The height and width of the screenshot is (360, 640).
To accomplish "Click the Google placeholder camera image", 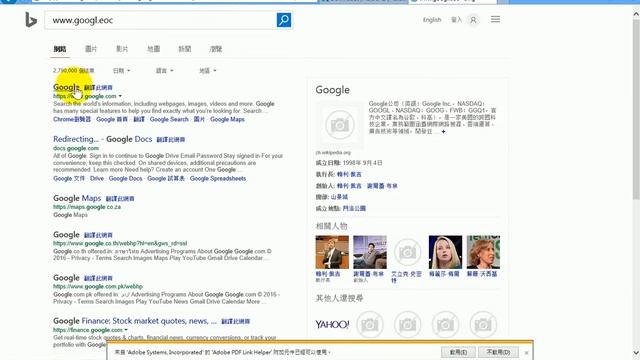I will tap(339, 125).
